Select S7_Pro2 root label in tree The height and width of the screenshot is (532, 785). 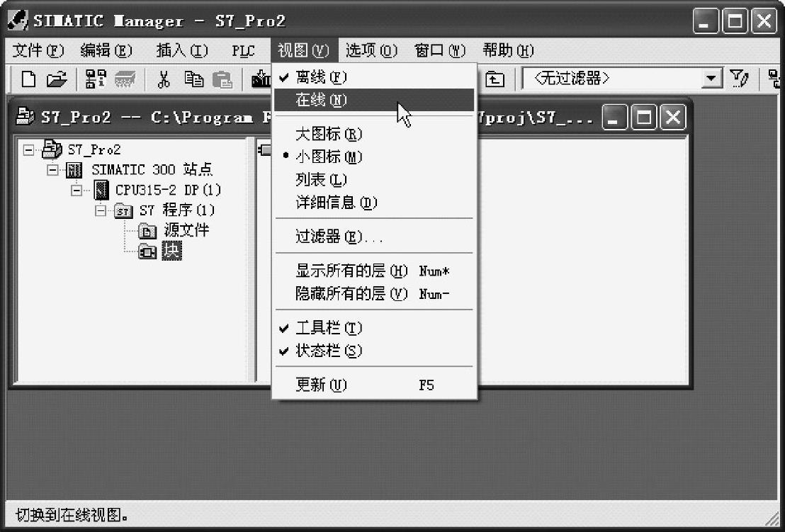tap(94, 149)
